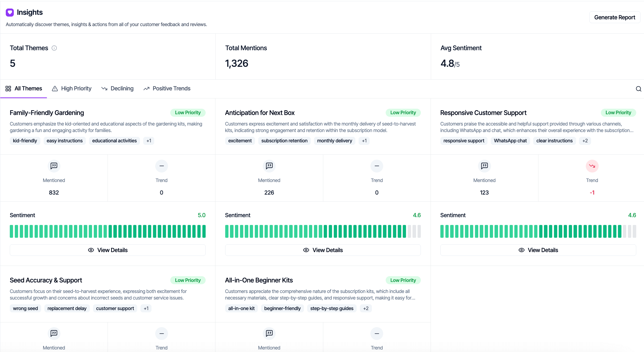This screenshot has height=352, width=644.
Task: Click the red declining Trend icon for Responsive Customer Support
Action: [x=592, y=166]
